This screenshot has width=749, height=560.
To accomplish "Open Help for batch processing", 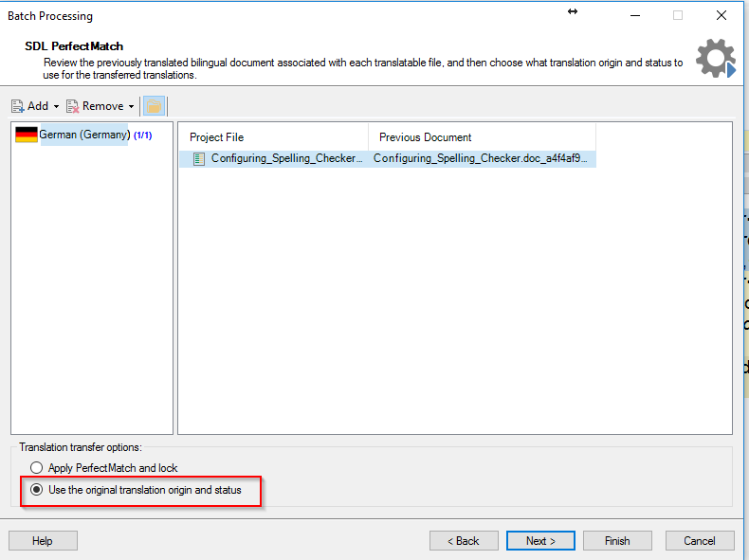I will [43, 541].
